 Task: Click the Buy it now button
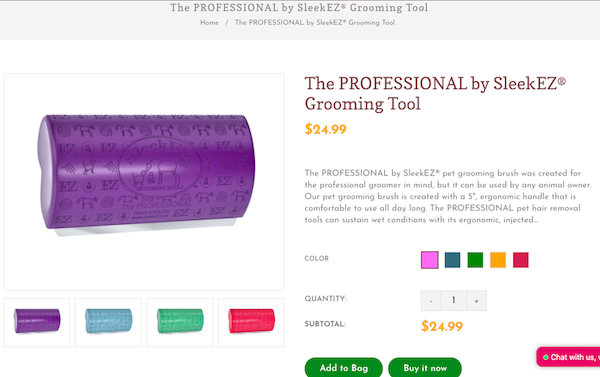[425, 368]
